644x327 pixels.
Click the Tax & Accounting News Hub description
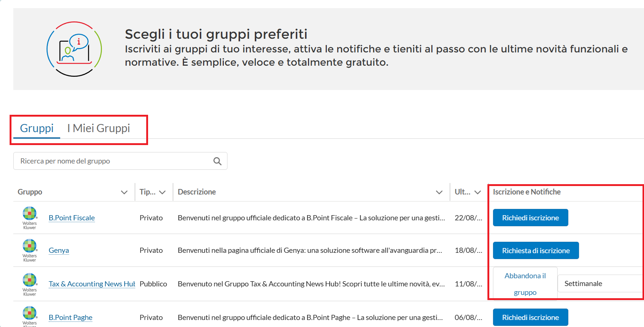point(311,284)
